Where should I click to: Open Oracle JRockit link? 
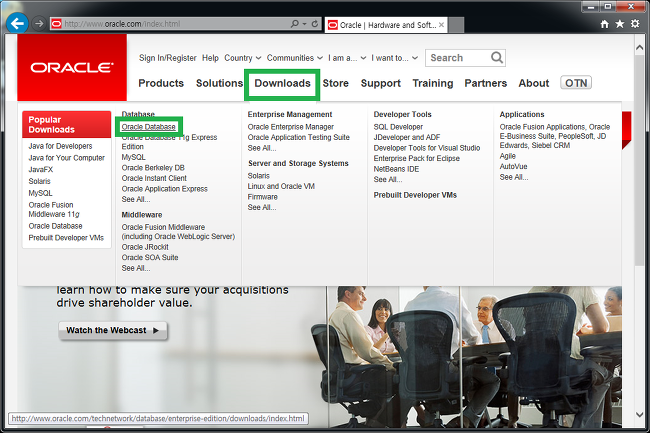(145, 247)
